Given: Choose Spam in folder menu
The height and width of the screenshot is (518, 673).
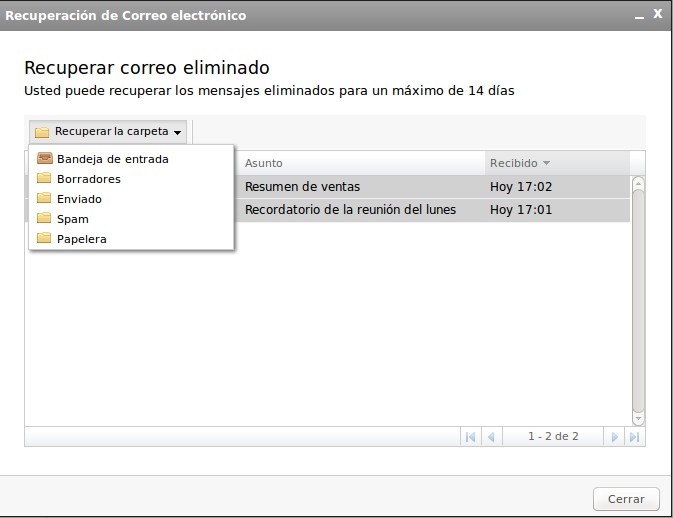Looking at the screenshot, I should [x=131, y=219].
